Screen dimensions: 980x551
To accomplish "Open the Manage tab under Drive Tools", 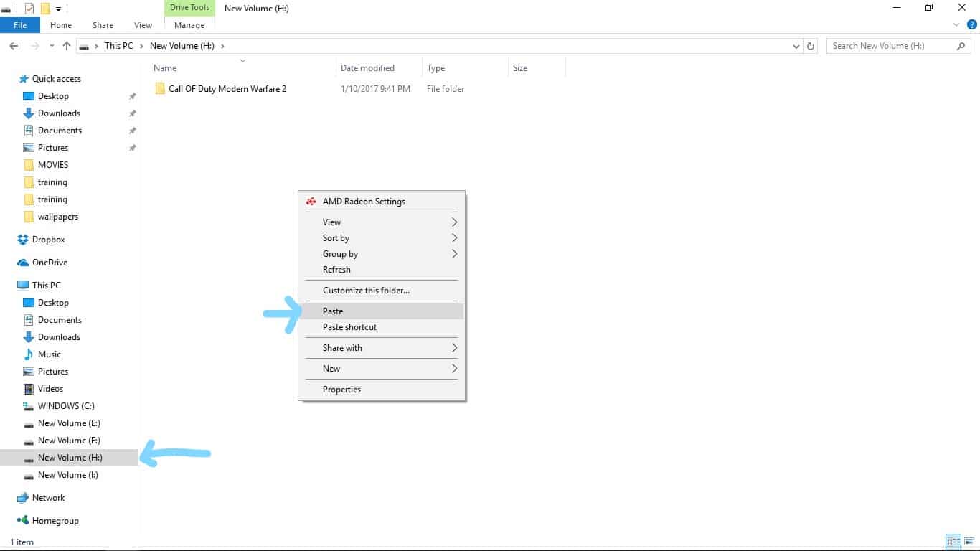I will click(189, 25).
